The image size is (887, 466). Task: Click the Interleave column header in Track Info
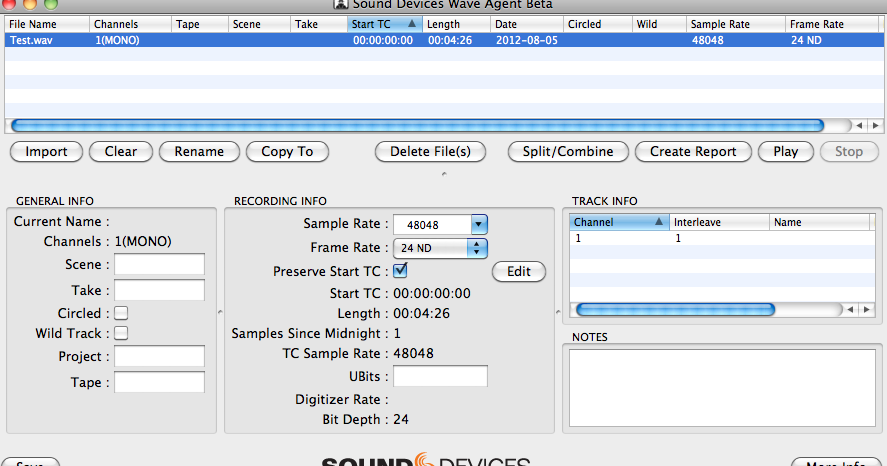tap(720, 222)
